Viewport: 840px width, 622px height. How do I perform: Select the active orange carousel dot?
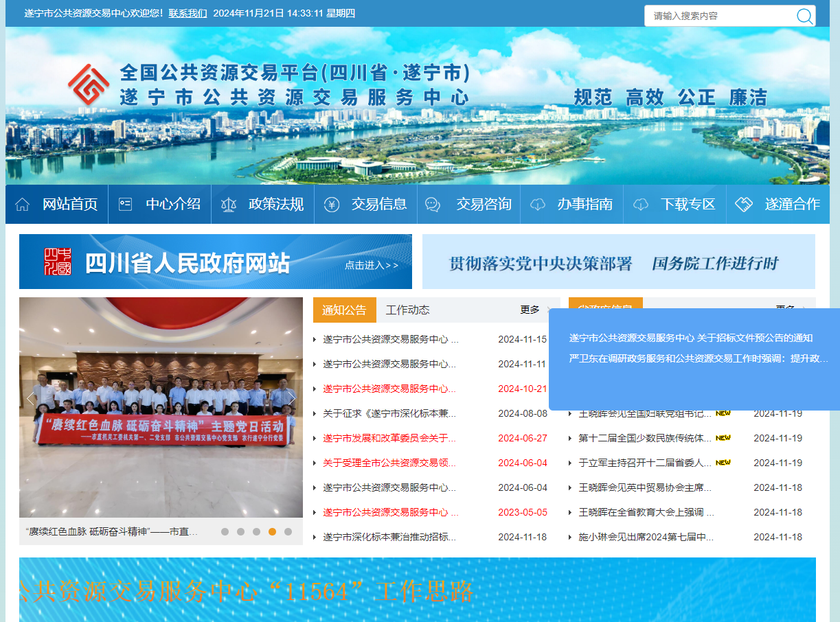272,531
